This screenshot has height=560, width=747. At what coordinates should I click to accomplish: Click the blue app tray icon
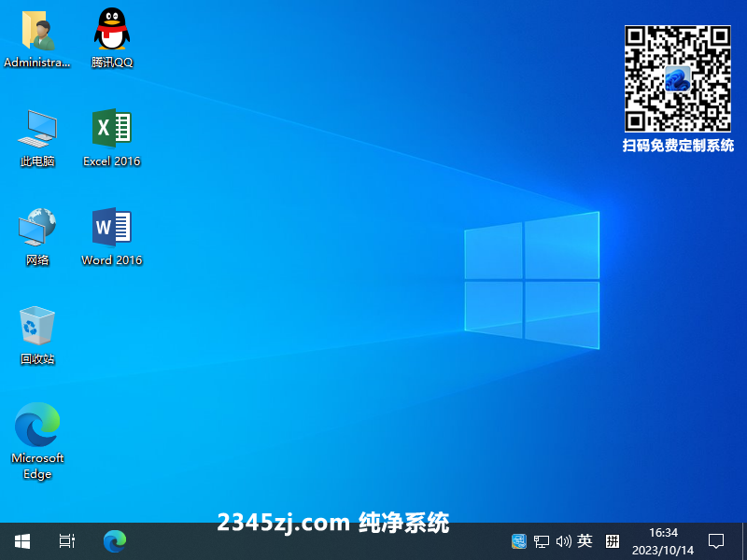click(x=519, y=540)
